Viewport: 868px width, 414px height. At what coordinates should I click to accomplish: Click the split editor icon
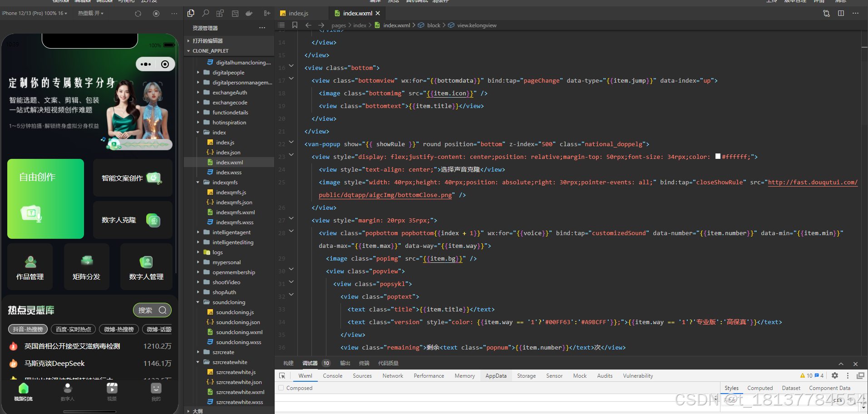point(841,13)
